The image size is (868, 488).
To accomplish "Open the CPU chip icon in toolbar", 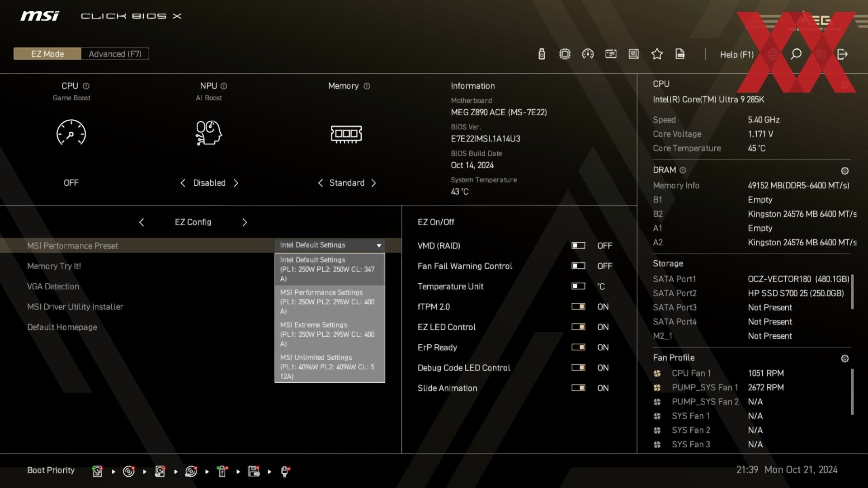I will point(565,54).
